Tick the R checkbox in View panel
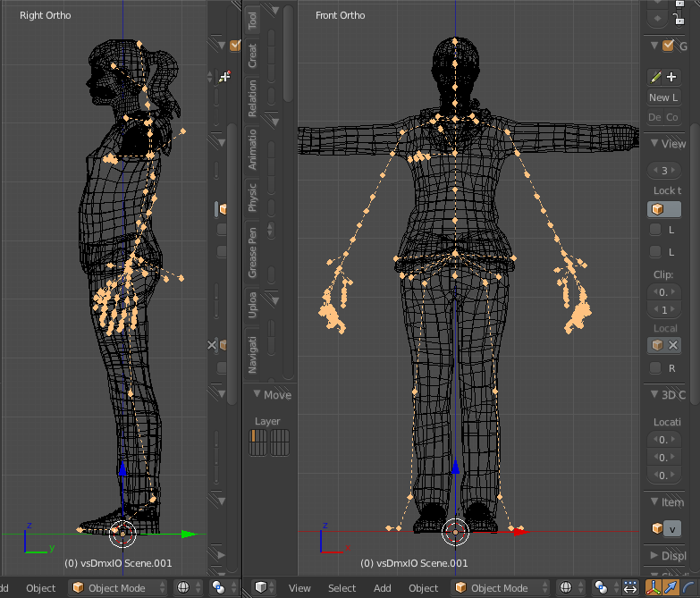Viewport: 700px width, 598px height. [x=655, y=367]
